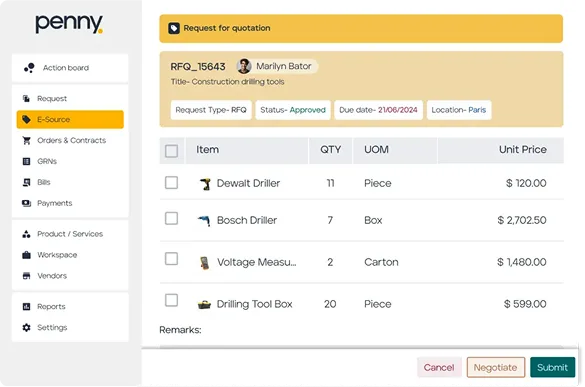Click the Due date 21/06/2024 chip

[378, 110]
